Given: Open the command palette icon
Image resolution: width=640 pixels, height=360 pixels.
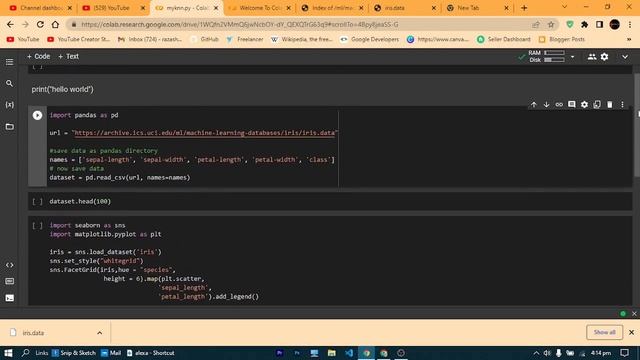Looking at the screenshot, I should [x=9, y=281].
